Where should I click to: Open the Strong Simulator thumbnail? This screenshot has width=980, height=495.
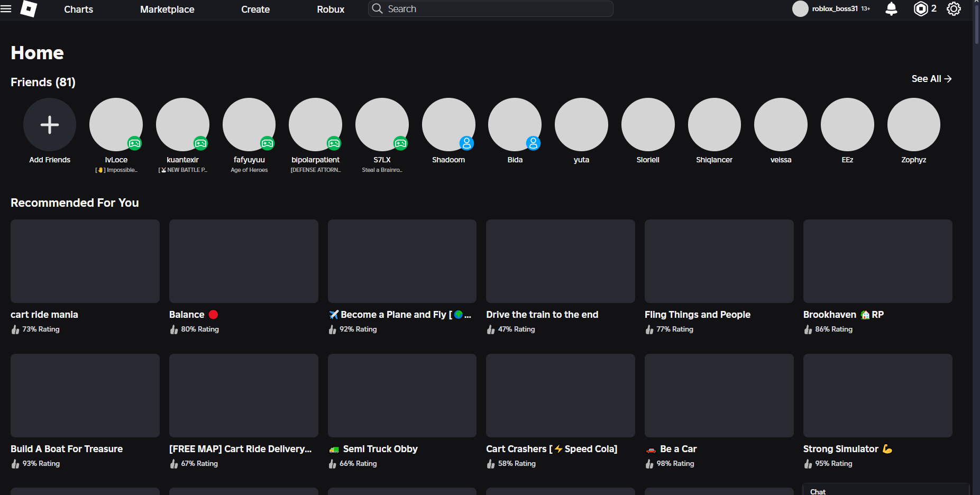878,396
